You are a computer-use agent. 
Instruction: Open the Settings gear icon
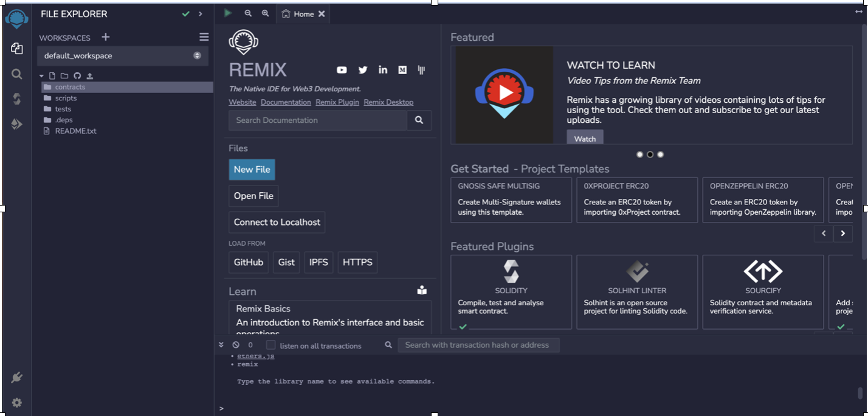(16, 403)
